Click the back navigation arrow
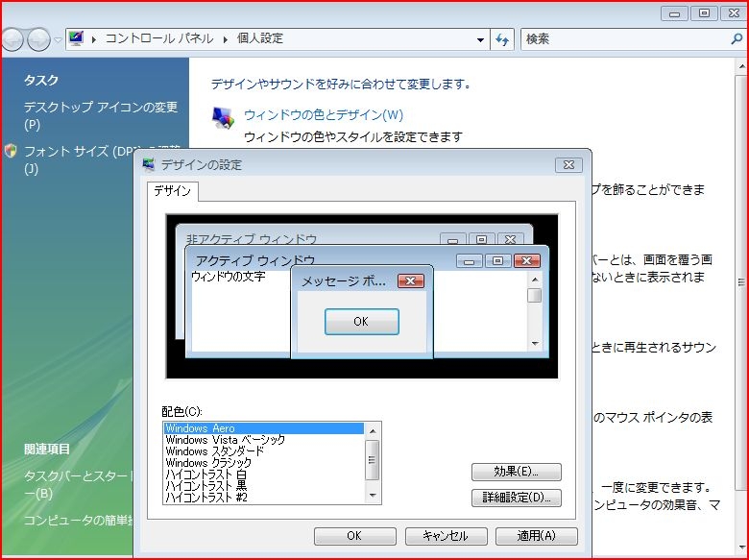749x560 pixels. (x=12, y=39)
